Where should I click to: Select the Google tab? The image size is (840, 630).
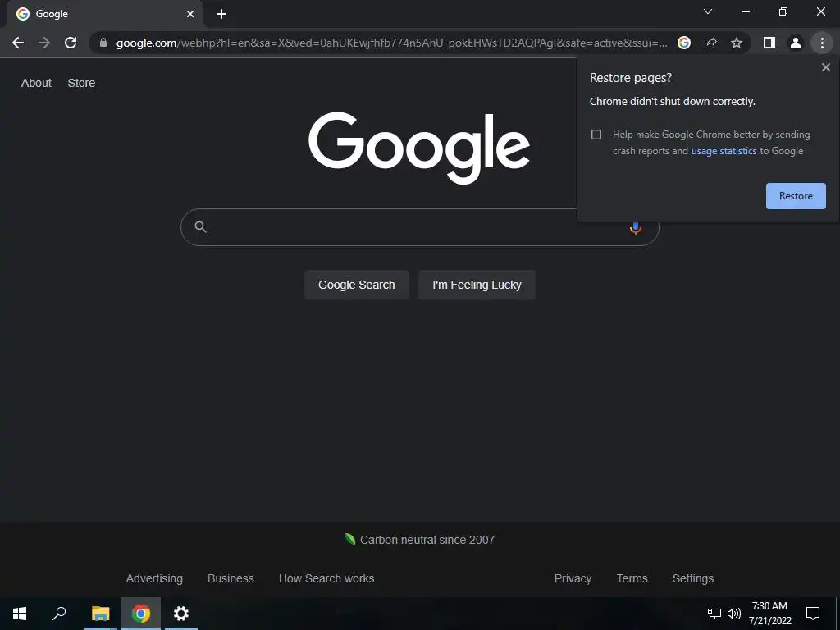105,14
